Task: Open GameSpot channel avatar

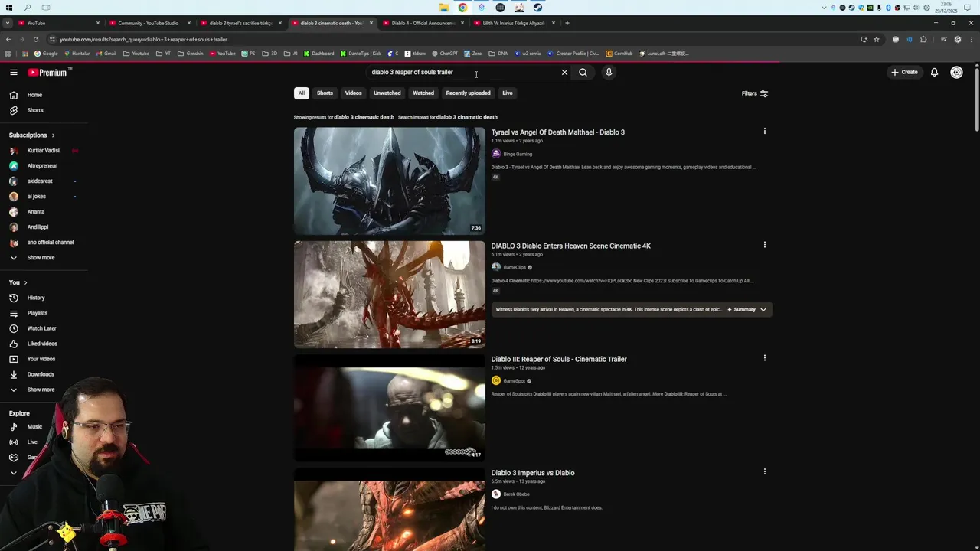Action: (496, 380)
